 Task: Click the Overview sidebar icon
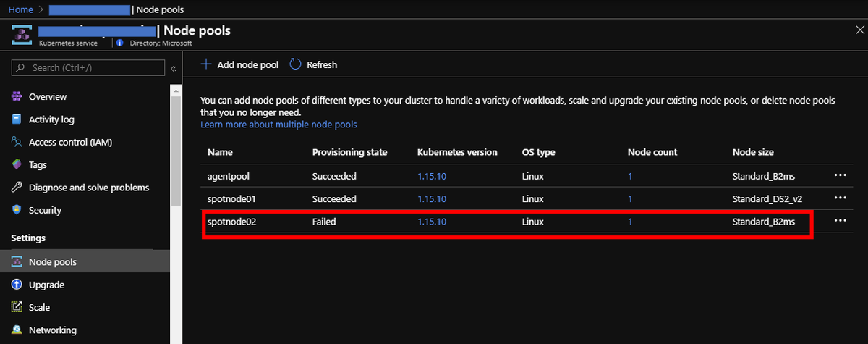[17, 97]
